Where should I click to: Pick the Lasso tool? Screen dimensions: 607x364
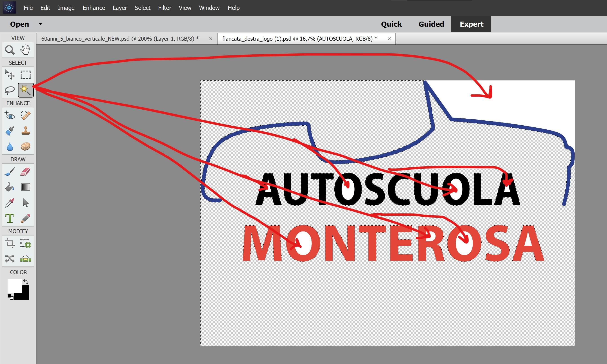pos(10,90)
